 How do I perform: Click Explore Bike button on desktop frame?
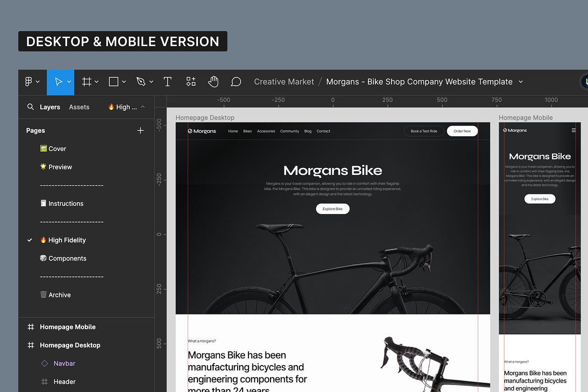pyautogui.click(x=333, y=209)
